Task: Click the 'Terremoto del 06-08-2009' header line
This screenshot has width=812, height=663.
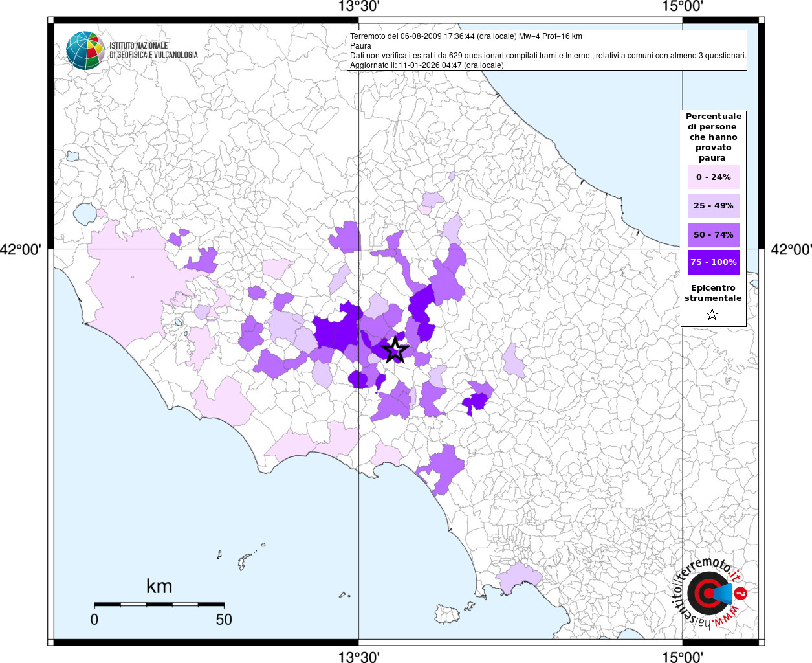Action: pos(466,36)
